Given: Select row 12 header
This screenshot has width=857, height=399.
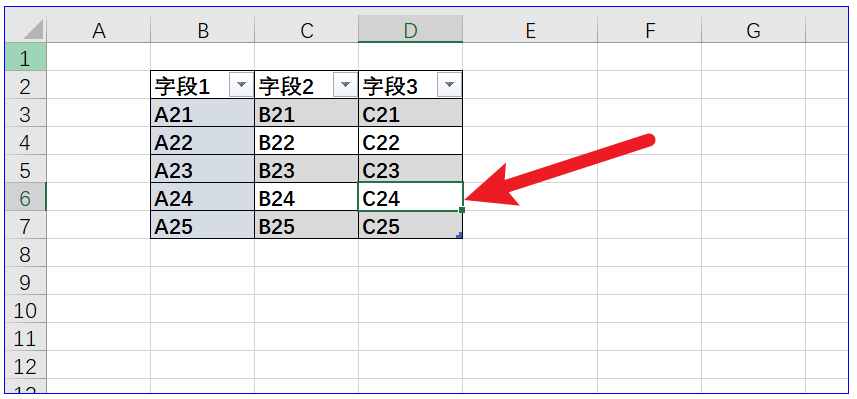Looking at the screenshot, I should [25, 365].
